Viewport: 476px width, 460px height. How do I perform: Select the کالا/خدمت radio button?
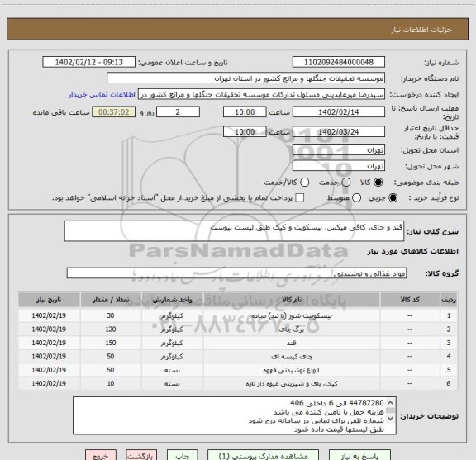[x=304, y=182]
